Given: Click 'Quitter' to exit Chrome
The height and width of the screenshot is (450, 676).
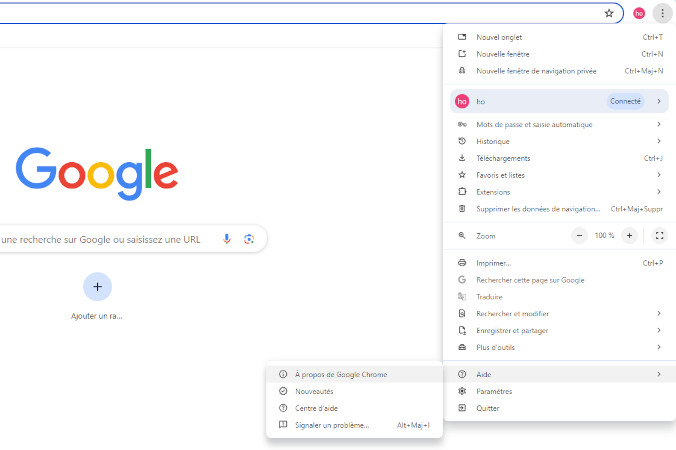Looking at the screenshot, I should coord(559,408).
